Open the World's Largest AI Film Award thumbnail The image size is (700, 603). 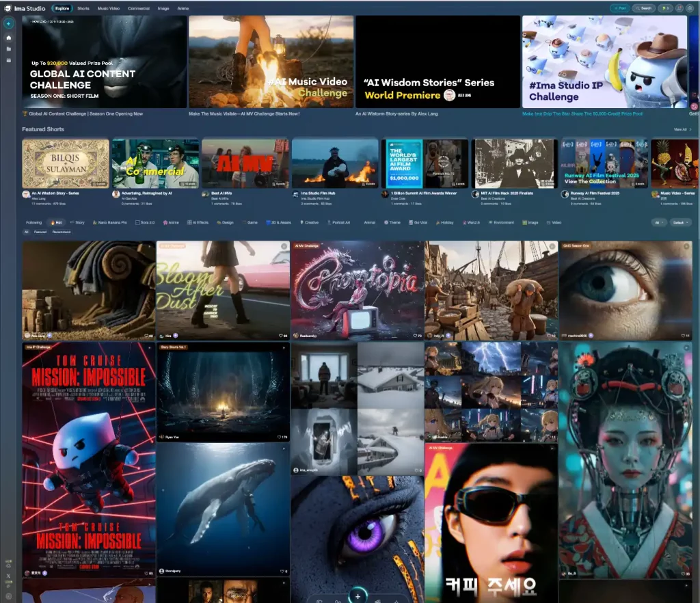tap(425, 163)
